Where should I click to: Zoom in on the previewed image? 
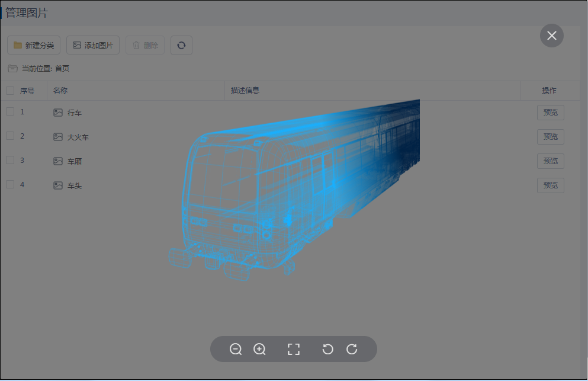pyautogui.click(x=259, y=349)
